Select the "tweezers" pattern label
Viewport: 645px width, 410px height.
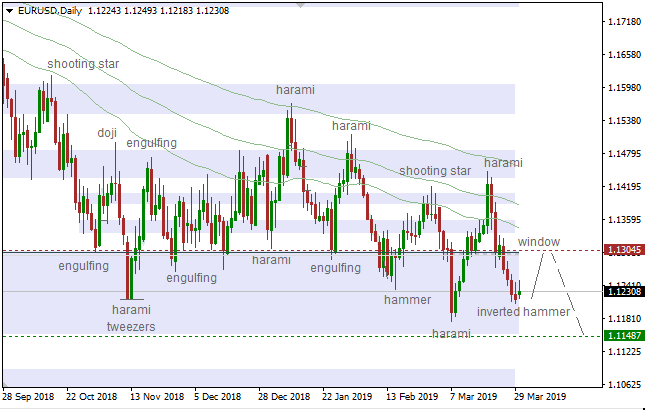(132, 326)
